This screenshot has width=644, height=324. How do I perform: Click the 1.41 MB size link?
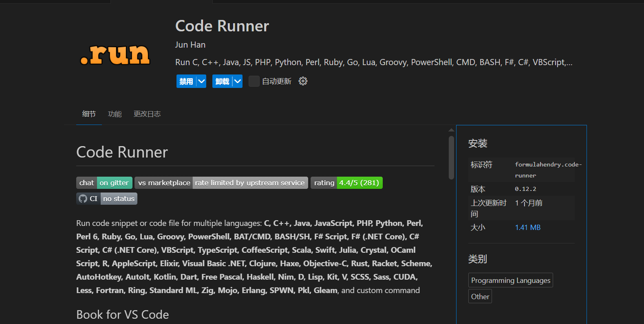point(528,228)
